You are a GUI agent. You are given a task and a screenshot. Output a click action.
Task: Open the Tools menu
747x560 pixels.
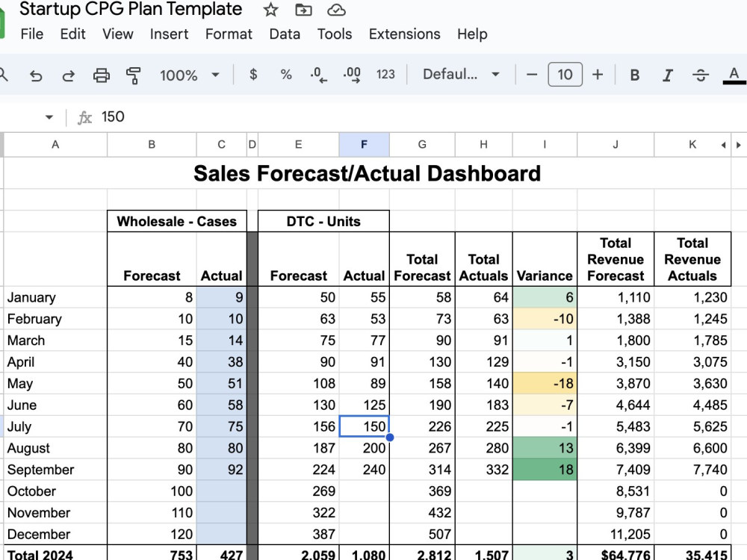point(335,34)
